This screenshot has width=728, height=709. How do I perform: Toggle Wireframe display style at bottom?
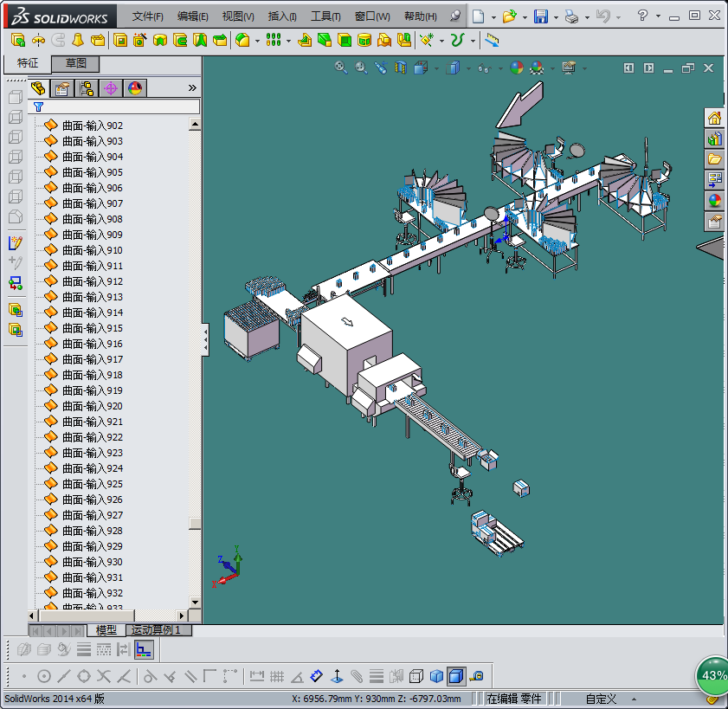[416, 675]
